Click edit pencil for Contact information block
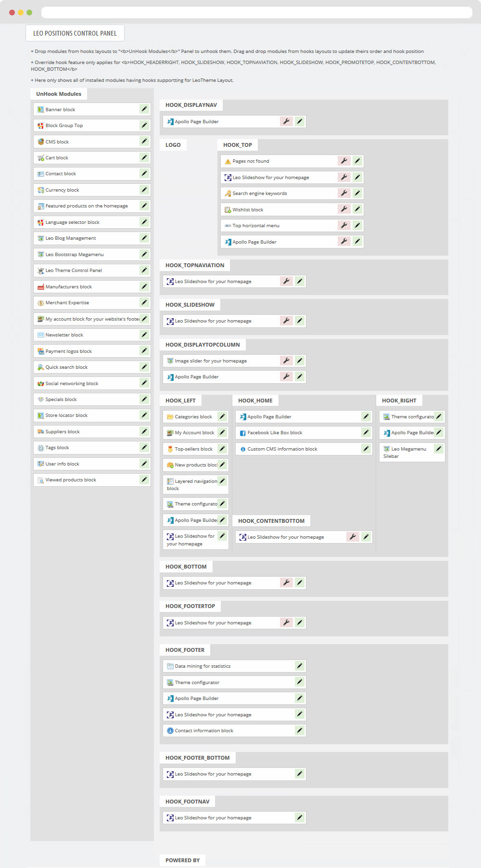481x868 pixels. tap(300, 730)
